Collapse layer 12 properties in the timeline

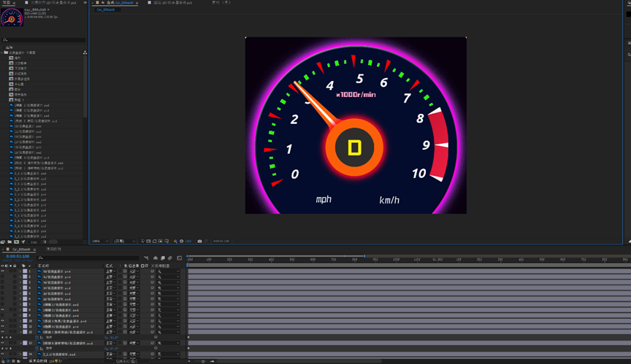tap(20, 332)
